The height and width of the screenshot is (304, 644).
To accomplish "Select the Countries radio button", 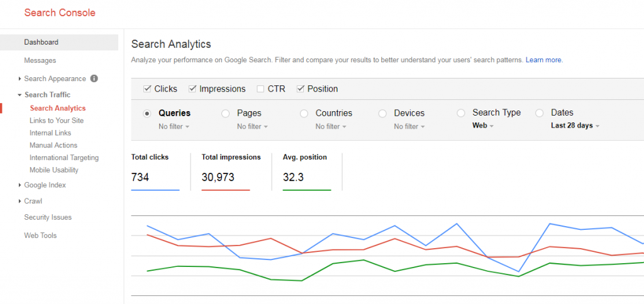I will 304,114.
